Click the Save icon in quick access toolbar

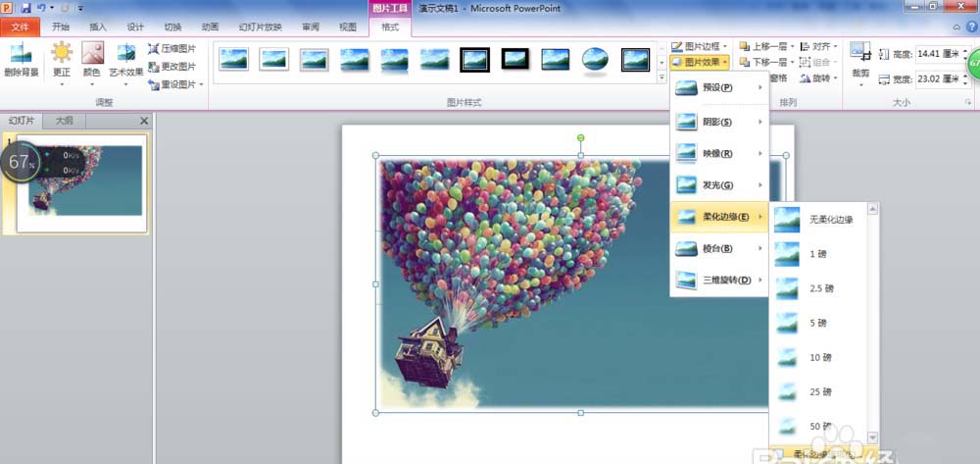(26, 8)
